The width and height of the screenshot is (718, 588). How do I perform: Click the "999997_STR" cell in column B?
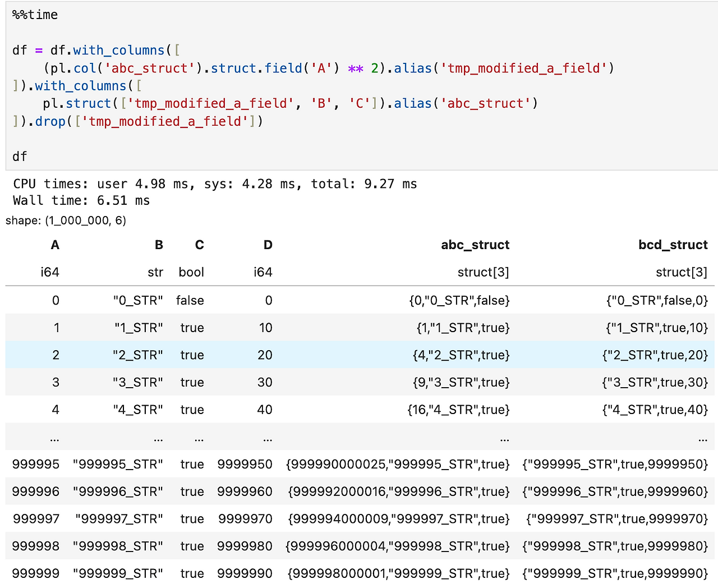pyautogui.click(x=119, y=519)
